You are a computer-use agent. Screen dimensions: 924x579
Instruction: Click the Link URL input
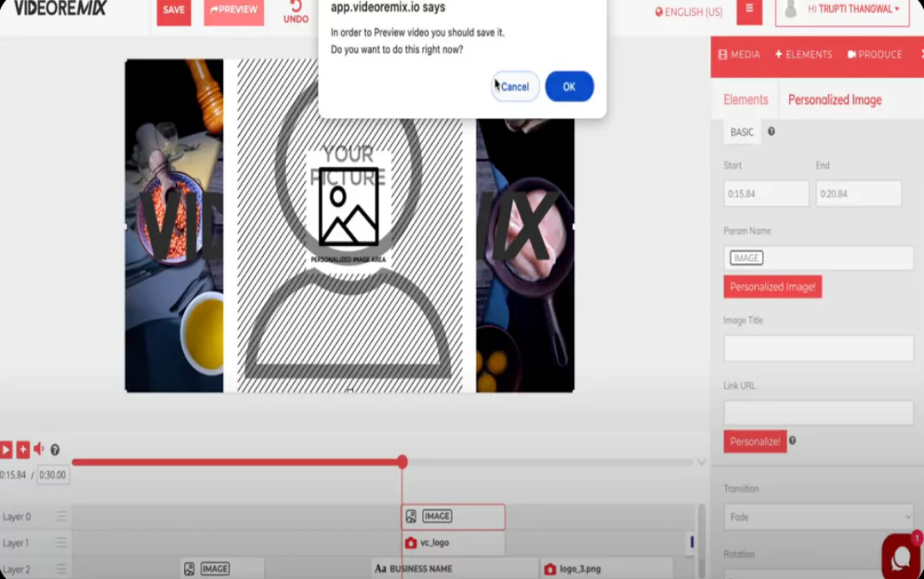click(818, 412)
